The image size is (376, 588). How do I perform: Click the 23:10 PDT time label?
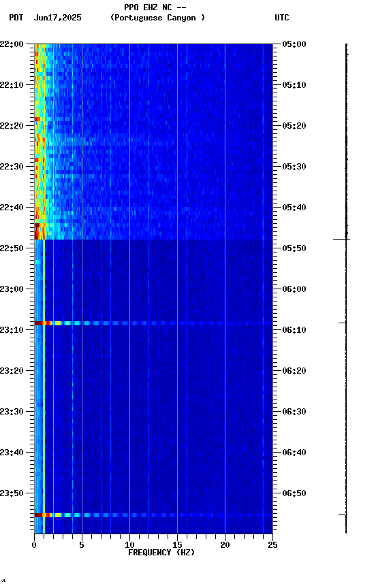12,330
